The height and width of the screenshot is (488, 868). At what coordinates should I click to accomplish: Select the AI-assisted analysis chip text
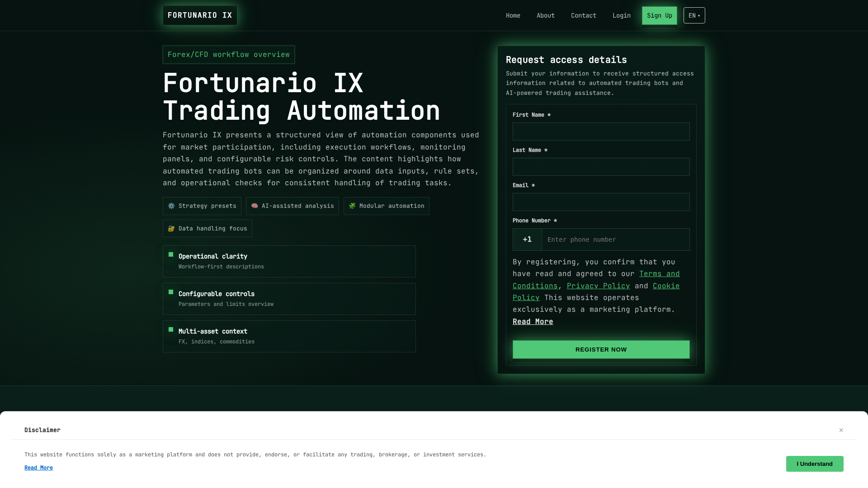coord(298,206)
